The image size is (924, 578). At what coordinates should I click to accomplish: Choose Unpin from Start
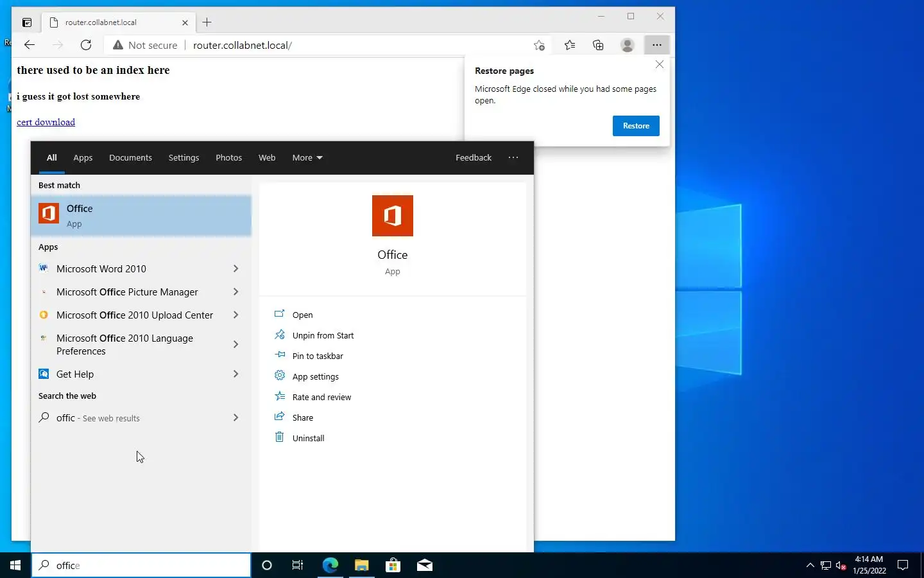(323, 335)
